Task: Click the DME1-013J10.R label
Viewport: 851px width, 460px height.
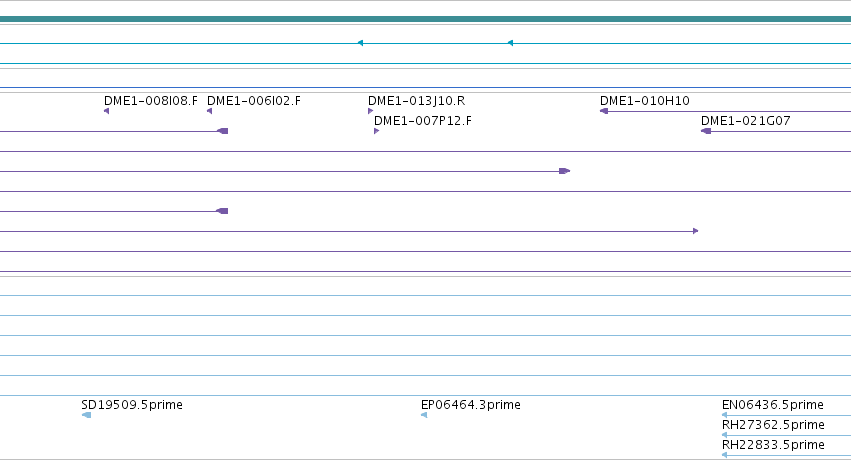Action: [x=416, y=101]
